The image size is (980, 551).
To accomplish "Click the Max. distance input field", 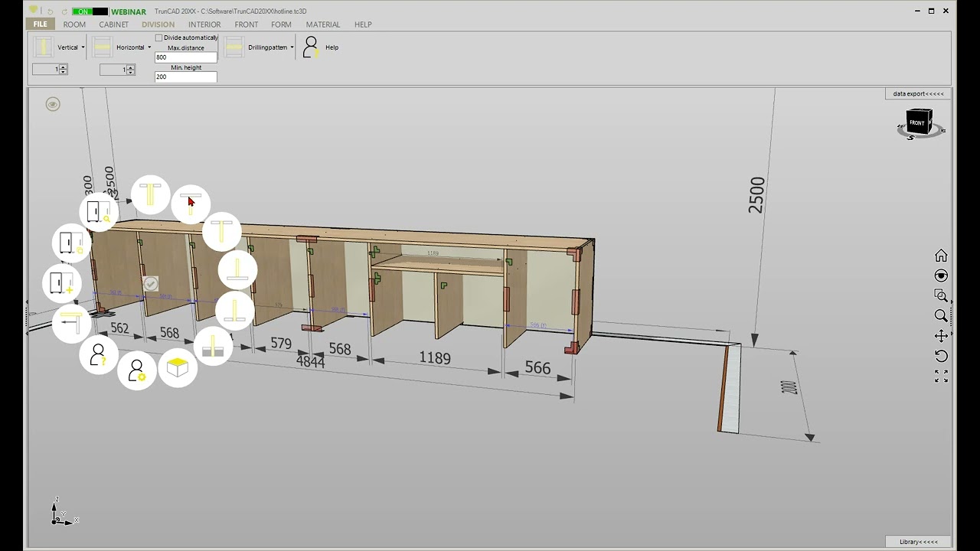I will coord(185,57).
